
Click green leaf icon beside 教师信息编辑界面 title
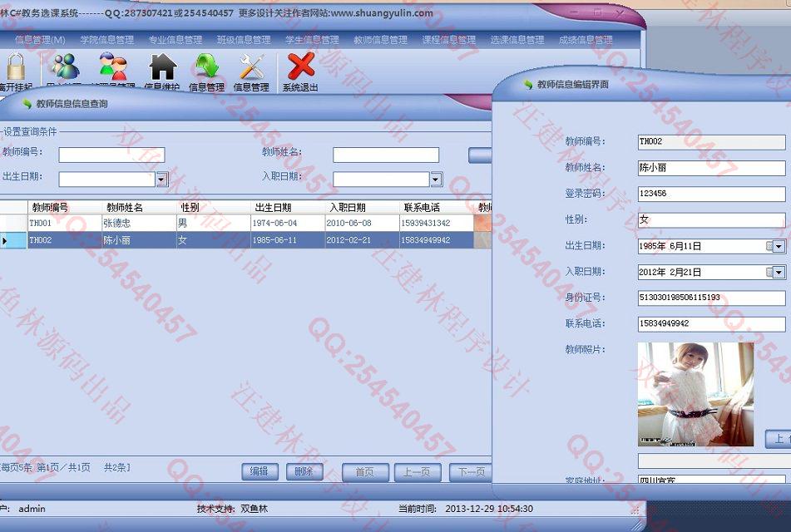click(527, 84)
